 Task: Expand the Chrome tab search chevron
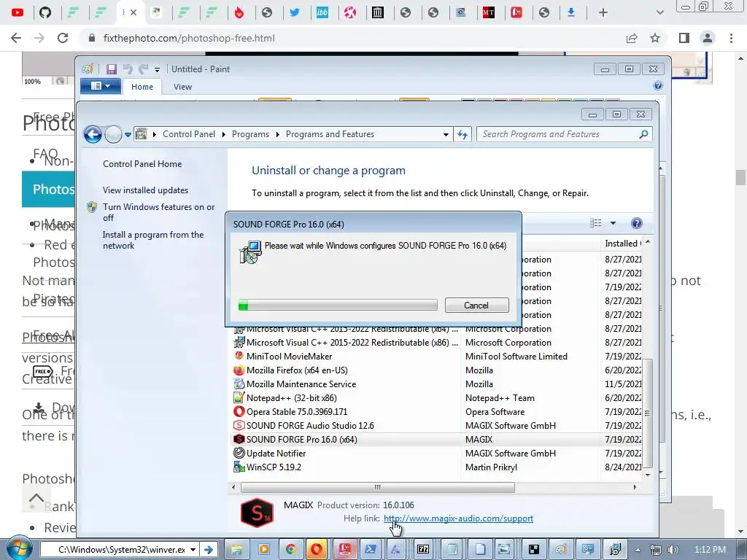659,12
